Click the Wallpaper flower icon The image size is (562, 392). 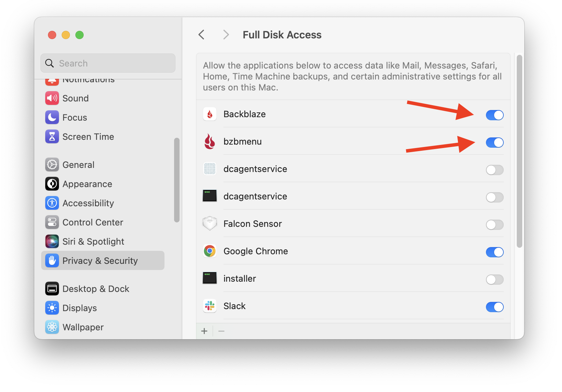click(x=52, y=327)
